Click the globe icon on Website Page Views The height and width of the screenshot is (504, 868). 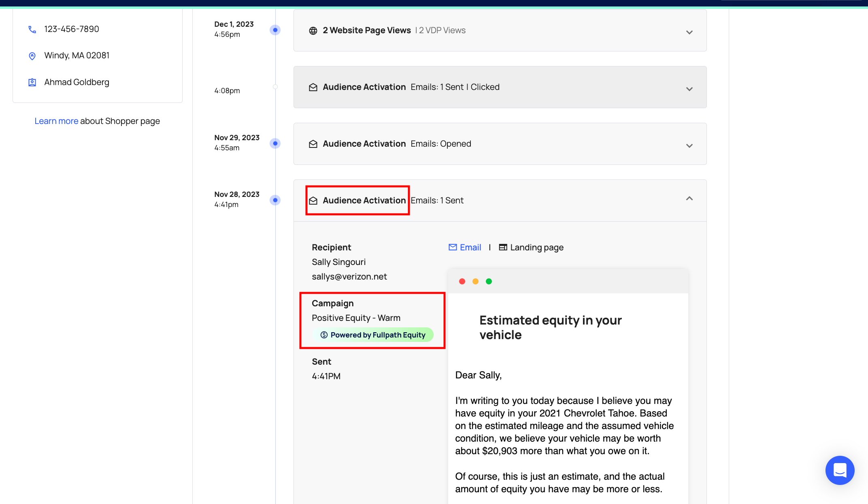pos(313,31)
